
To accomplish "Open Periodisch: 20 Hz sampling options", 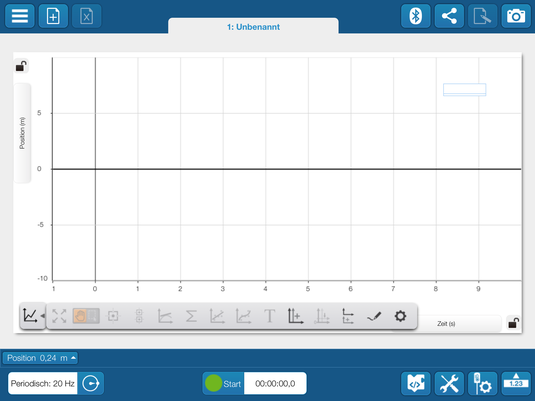I will (43, 383).
